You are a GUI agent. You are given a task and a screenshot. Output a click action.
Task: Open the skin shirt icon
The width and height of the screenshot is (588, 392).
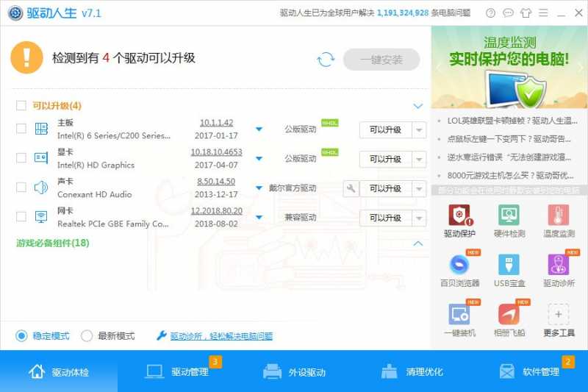pos(526,13)
